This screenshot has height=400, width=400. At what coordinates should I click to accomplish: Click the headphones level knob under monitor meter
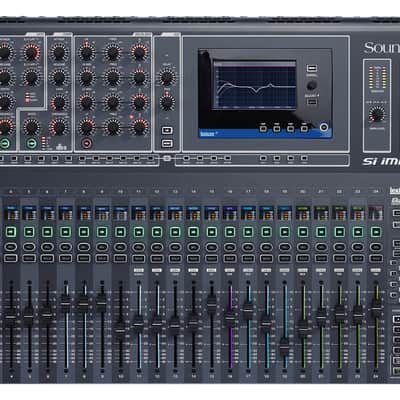pyautogui.click(x=377, y=115)
